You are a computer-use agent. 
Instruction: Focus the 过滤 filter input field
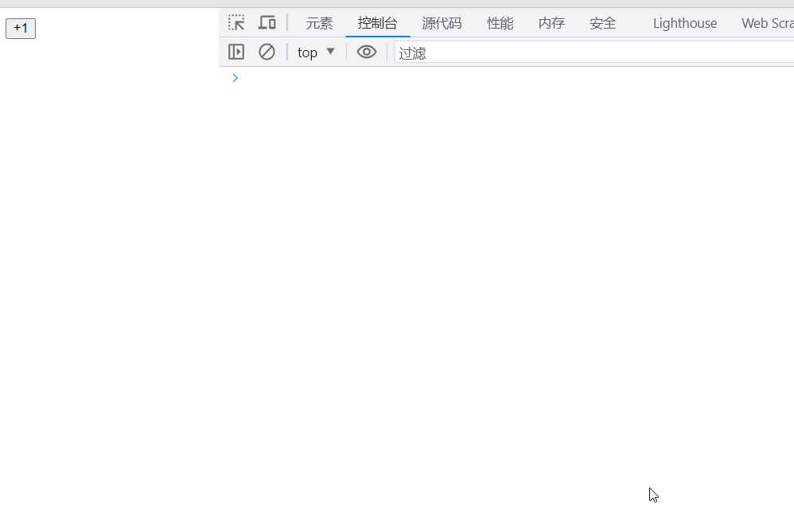594,52
